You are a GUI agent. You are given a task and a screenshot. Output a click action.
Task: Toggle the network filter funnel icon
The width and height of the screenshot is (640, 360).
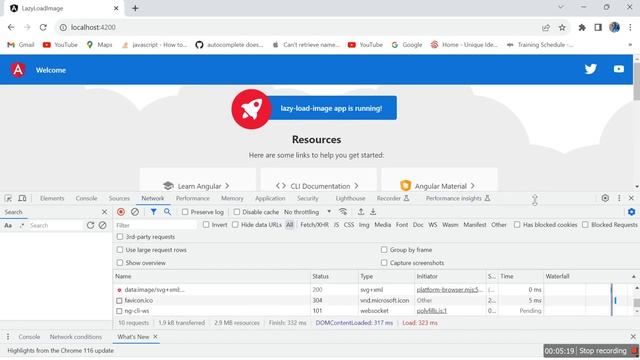point(153,212)
